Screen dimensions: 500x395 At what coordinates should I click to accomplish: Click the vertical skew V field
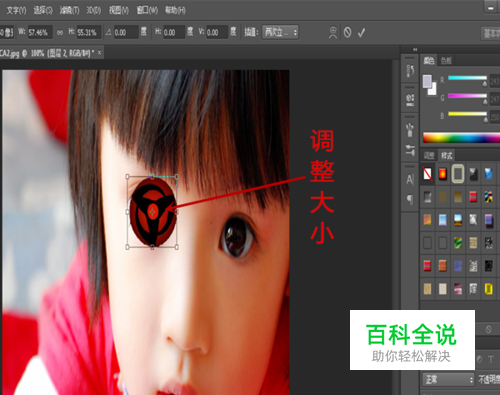click(217, 32)
